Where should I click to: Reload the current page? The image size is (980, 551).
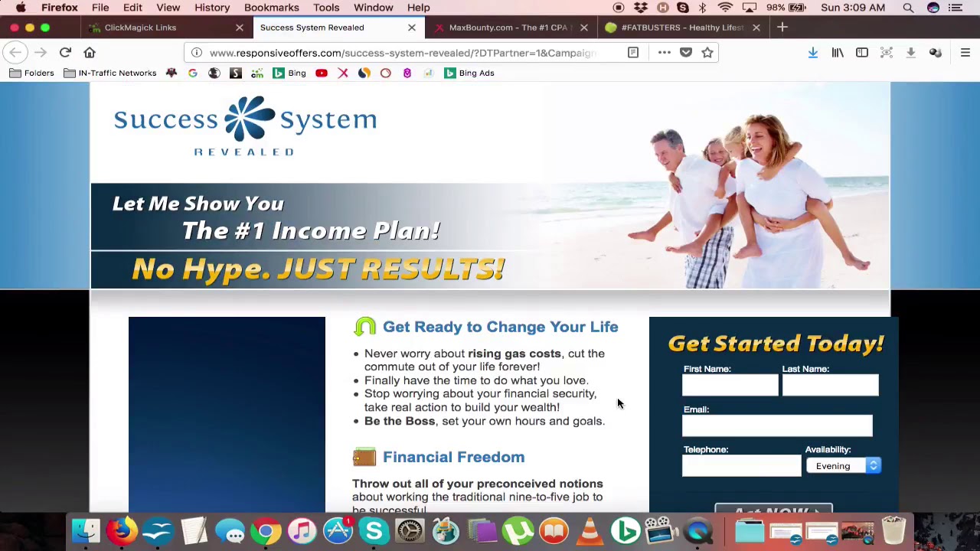(65, 53)
